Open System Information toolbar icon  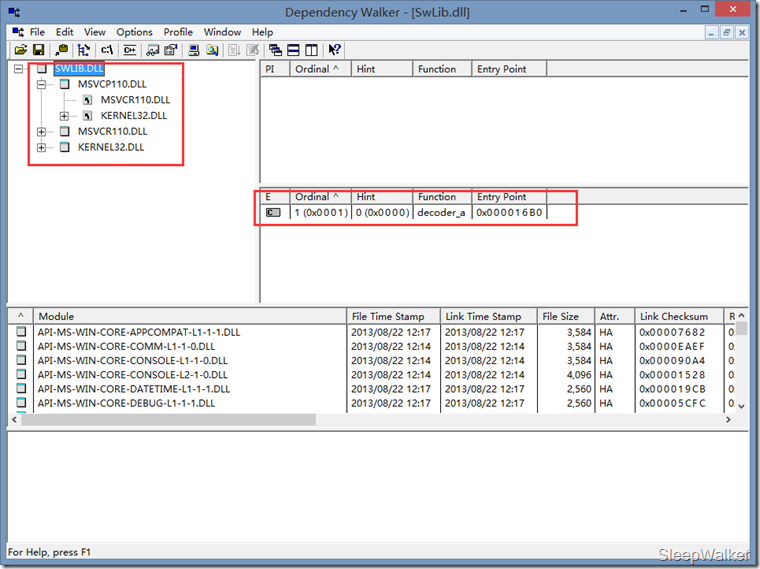(x=194, y=50)
